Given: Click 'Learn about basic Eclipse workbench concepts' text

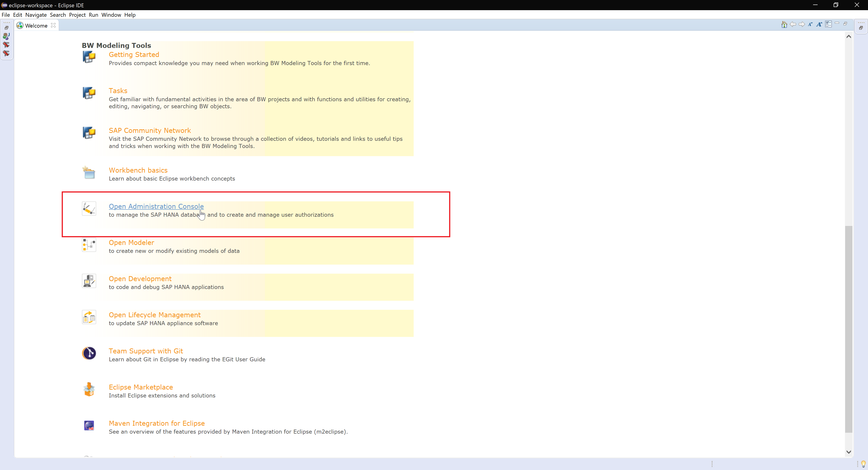Looking at the screenshot, I should point(172,179).
